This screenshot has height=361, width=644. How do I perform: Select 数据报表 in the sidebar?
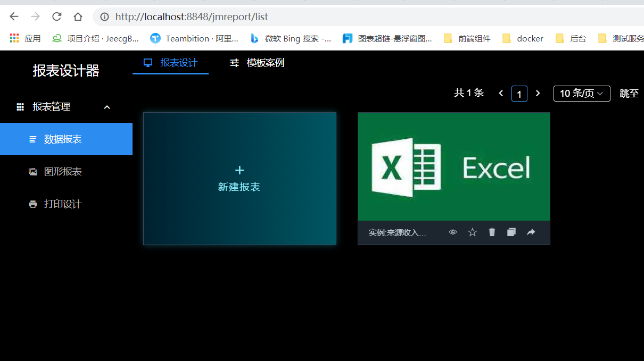pos(66,139)
